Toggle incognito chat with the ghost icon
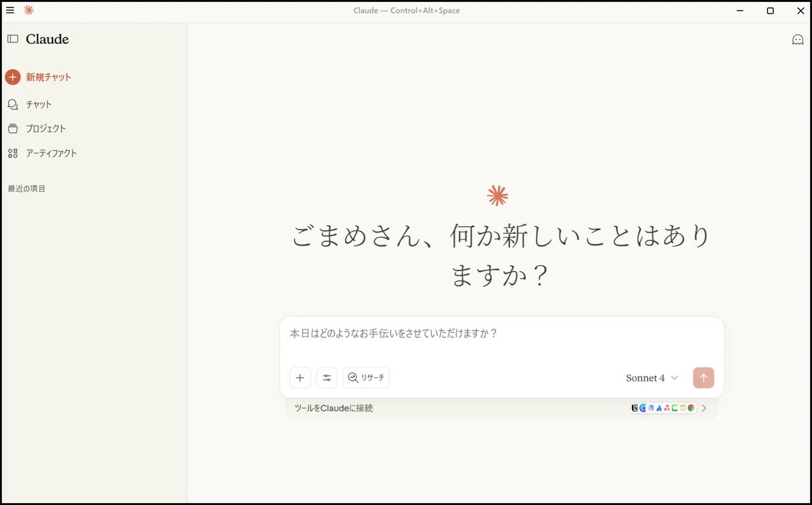812x505 pixels. pyautogui.click(x=798, y=40)
